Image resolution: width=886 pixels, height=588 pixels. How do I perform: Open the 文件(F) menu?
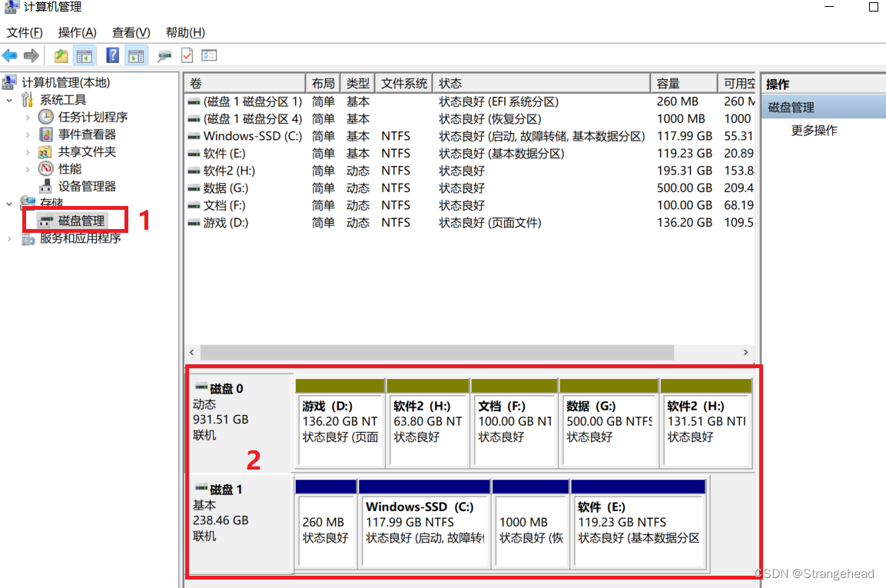[25, 33]
